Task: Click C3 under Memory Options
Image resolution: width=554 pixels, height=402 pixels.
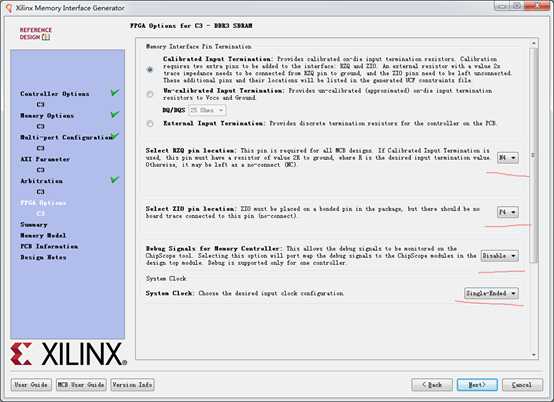Action: [x=41, y=126]
